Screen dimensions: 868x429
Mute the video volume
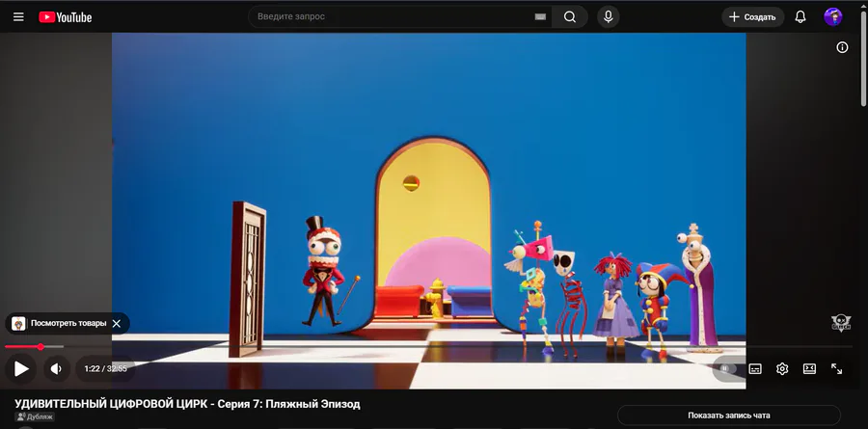coord(56,368)
